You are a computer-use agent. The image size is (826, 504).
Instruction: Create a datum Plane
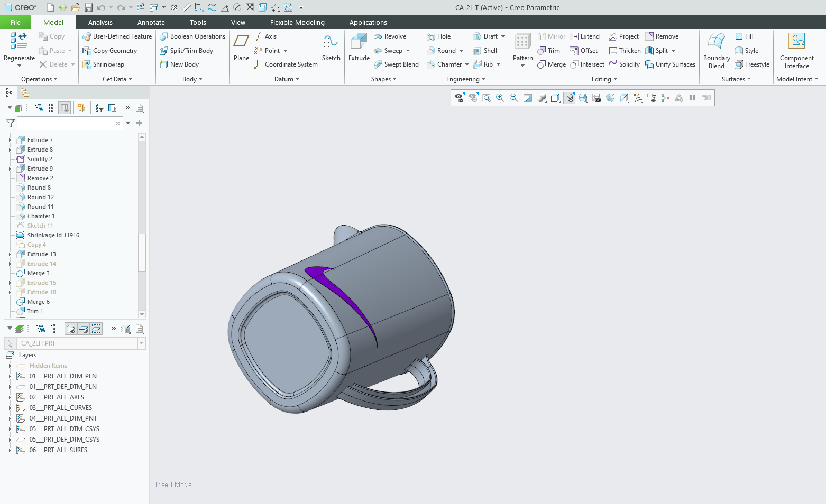tap(241, 48)
